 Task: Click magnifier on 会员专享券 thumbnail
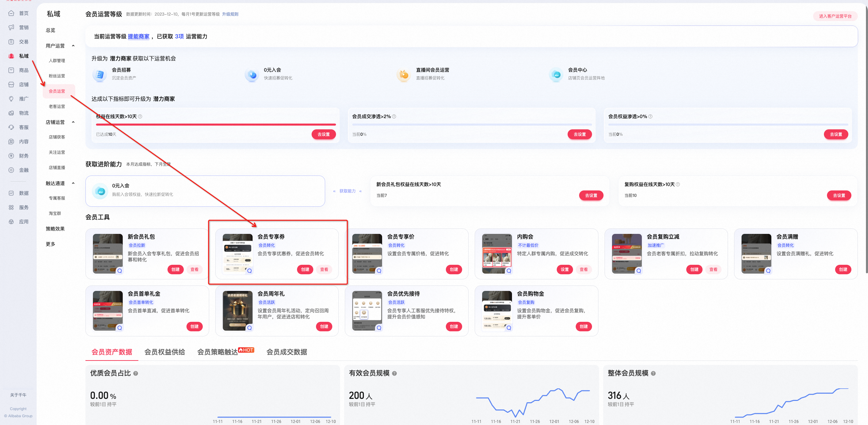tap(250, 271)
